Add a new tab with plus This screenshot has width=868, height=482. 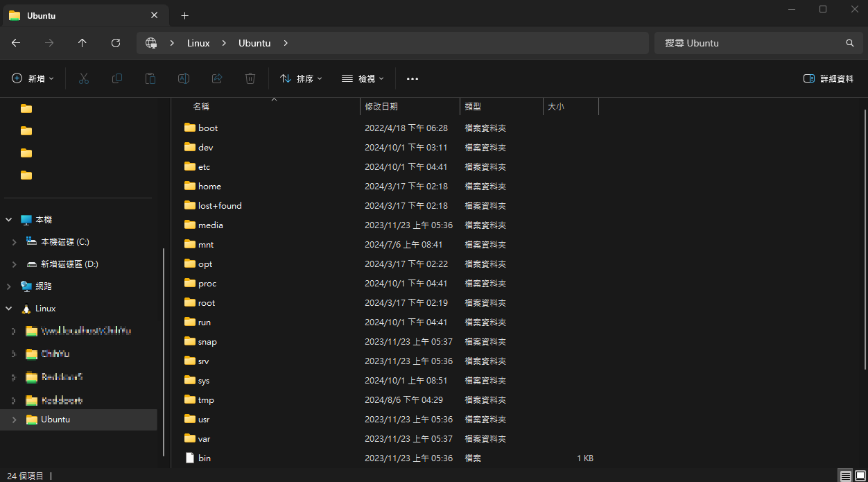click(184, 15)
